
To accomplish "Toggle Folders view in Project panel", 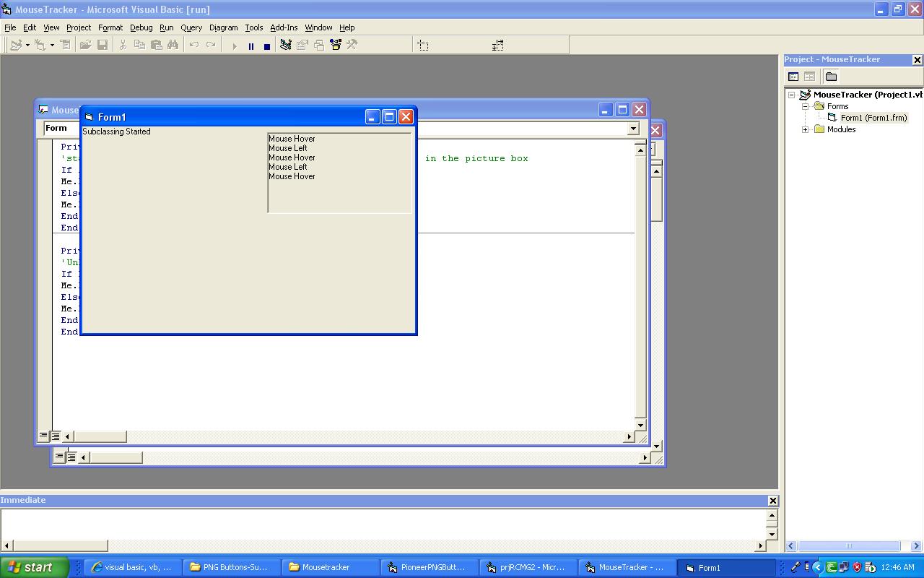I will pyautogui.click(x=831, y=77).
